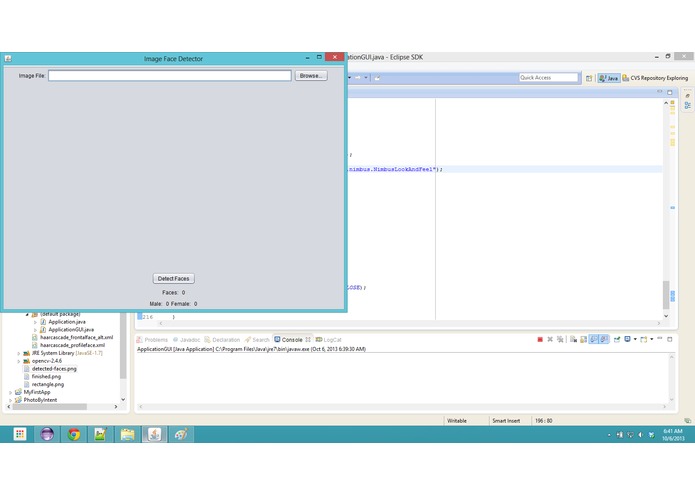Switch to the Java perspective
The width and height of the screenshot is (695, 494).
[609, 78]
